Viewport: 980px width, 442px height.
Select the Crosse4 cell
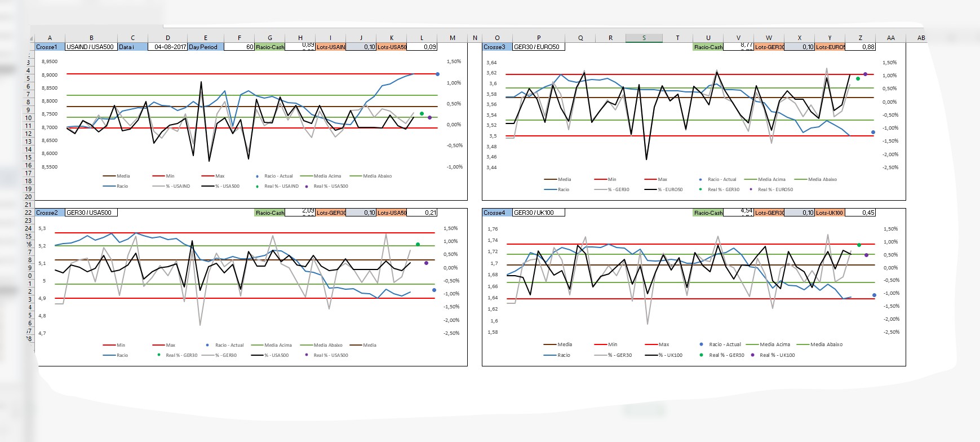pos(497,213)
